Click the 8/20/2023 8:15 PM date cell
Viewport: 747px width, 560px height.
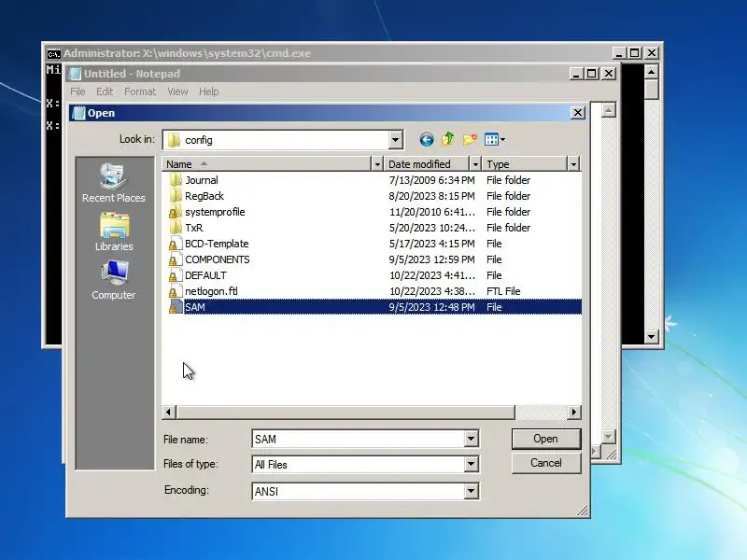point(431,196)
